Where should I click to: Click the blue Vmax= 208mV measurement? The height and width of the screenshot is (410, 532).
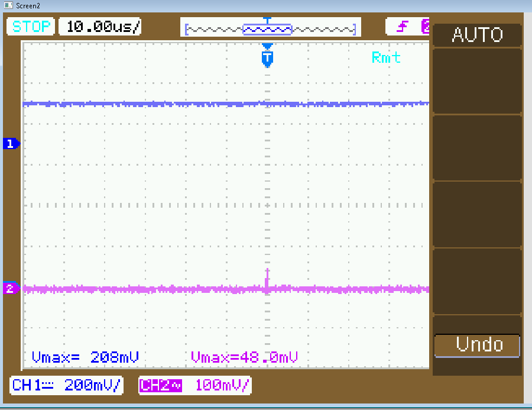85,357
